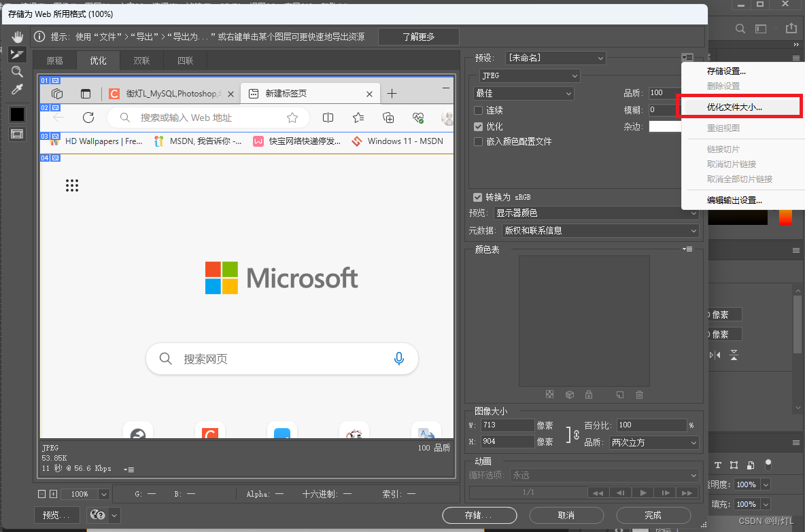
Task: Toggle slices visibility icon
Action: point(18,135)
